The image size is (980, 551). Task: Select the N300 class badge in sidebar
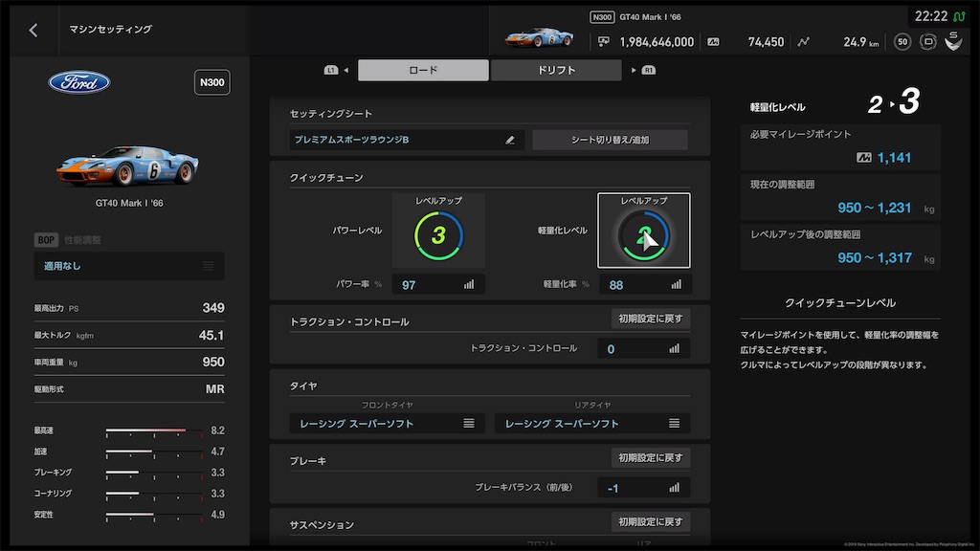212,82
